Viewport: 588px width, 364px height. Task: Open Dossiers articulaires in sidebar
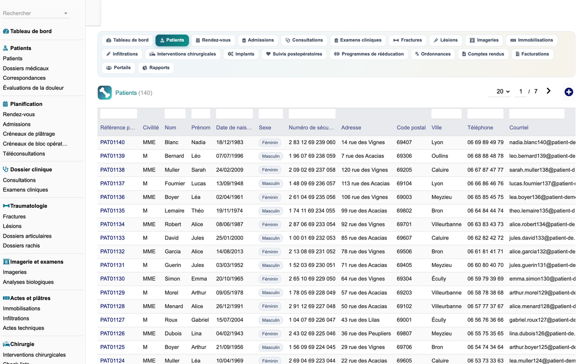pos(27,236)
